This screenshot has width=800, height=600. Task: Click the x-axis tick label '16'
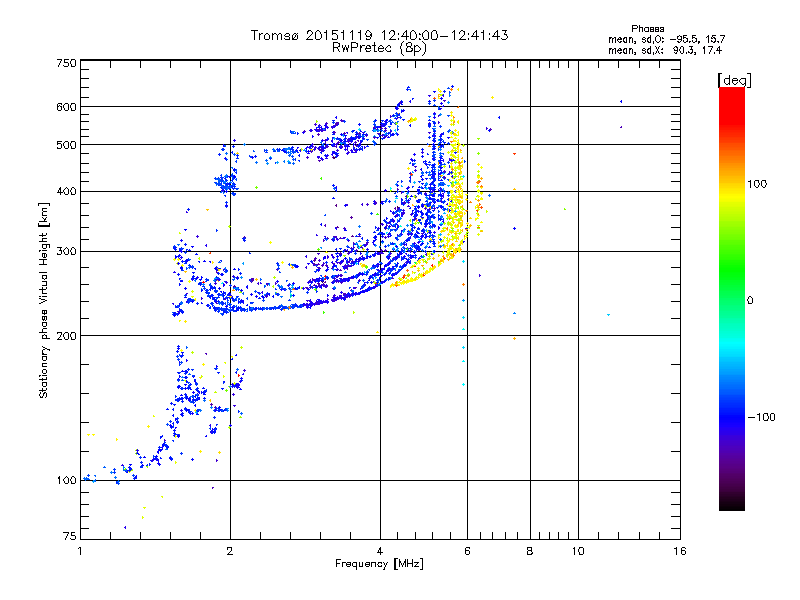[x=680, y=551]
